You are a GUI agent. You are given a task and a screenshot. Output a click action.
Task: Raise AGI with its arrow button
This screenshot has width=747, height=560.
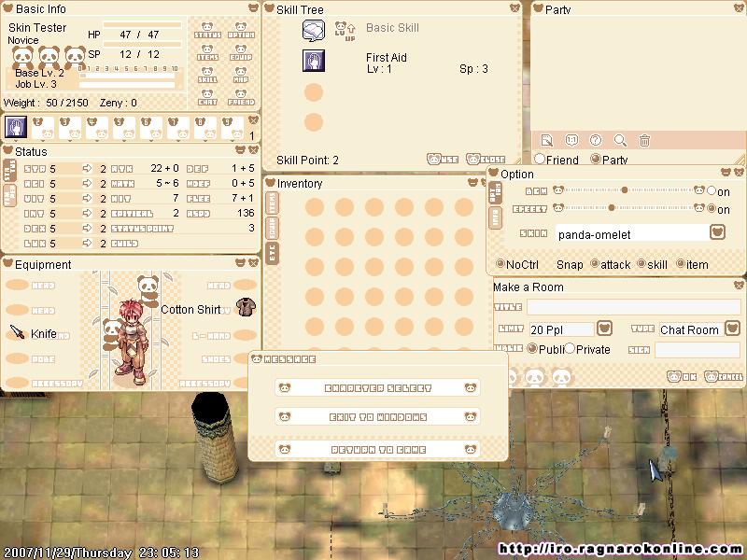(87, 183)
